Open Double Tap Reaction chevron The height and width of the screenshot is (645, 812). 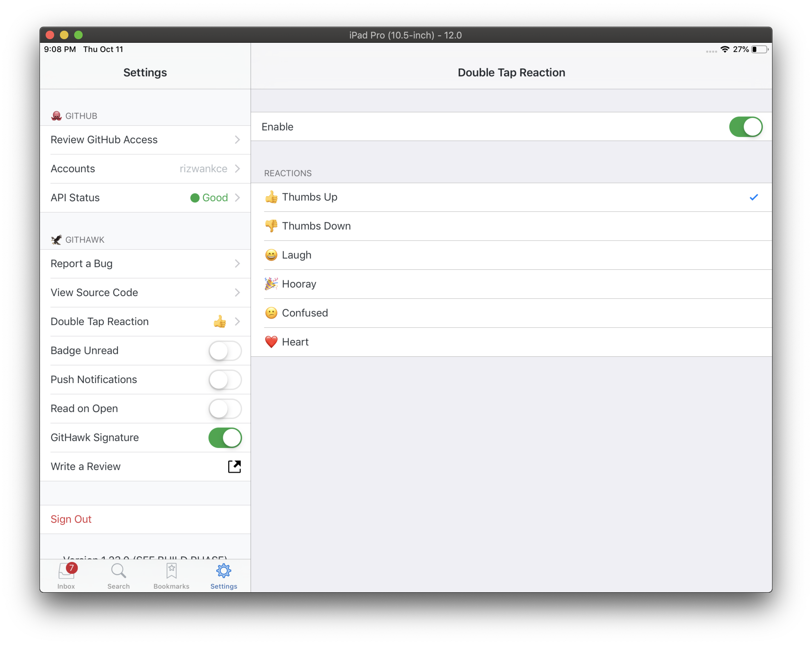coord(237,321)
